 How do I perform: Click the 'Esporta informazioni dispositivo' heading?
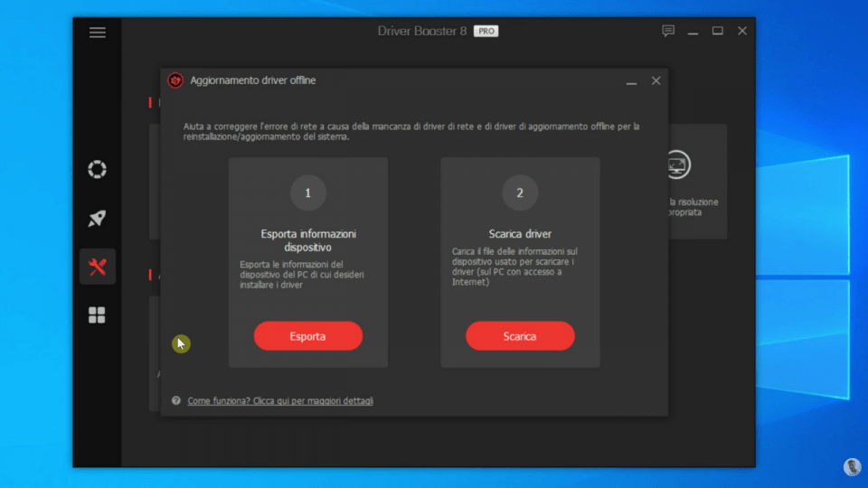(x=308, y=240)
